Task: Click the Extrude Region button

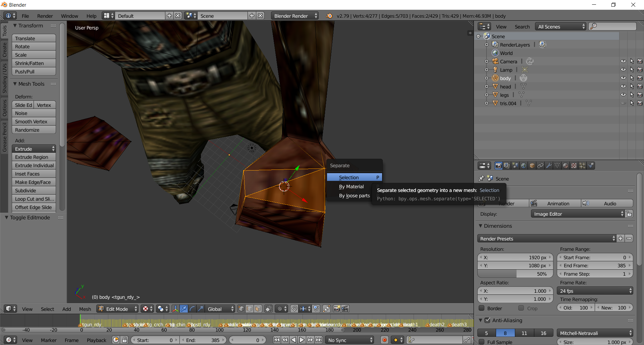Action: [x=34, y=157]
